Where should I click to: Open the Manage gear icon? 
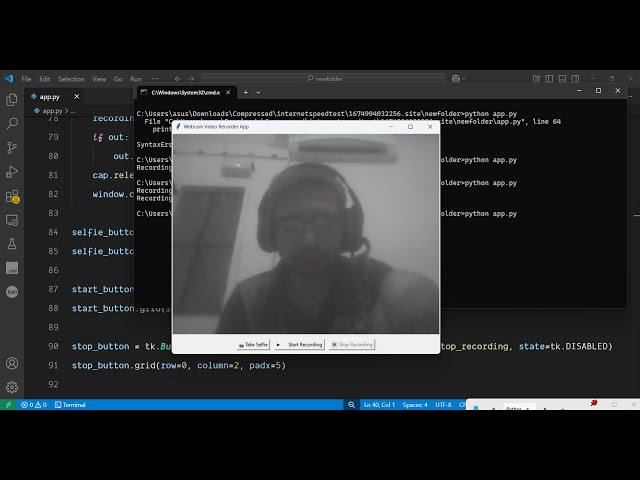tap(12, 387)
